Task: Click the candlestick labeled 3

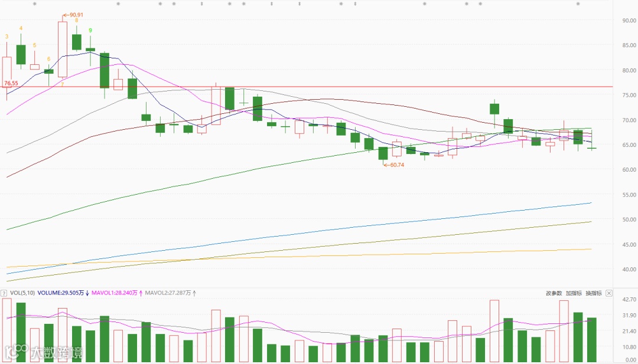Action: pyautogui.click(x=7, y=73)
